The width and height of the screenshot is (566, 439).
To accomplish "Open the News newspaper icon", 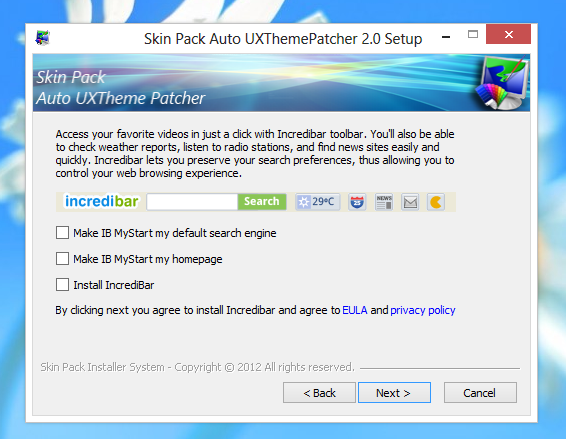I will point(384,202).
